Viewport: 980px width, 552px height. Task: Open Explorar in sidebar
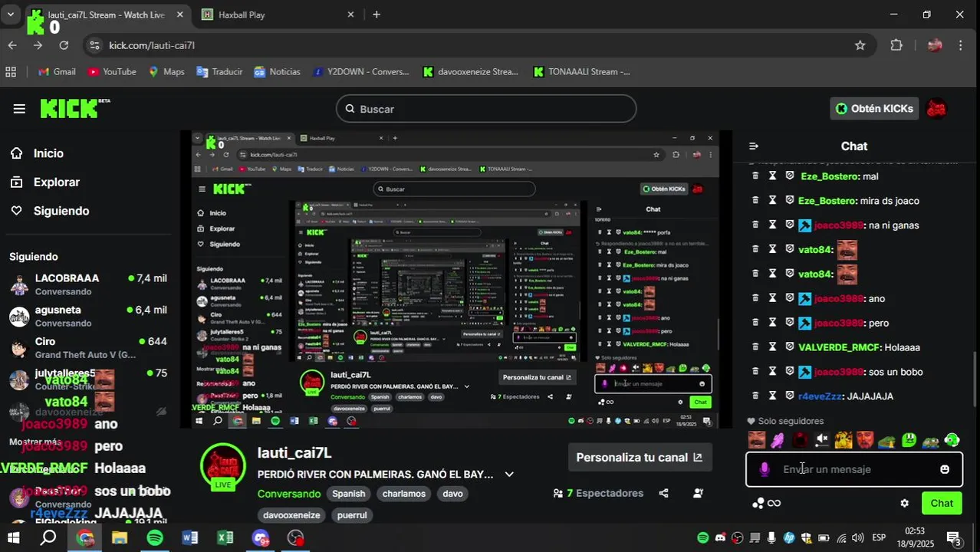57,182
